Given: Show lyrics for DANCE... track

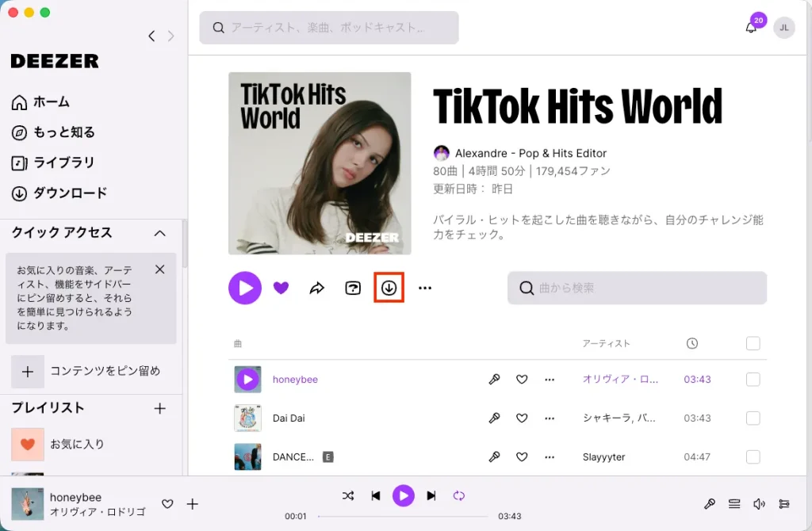Looking at the screenshot, I should tap(494, 457).
